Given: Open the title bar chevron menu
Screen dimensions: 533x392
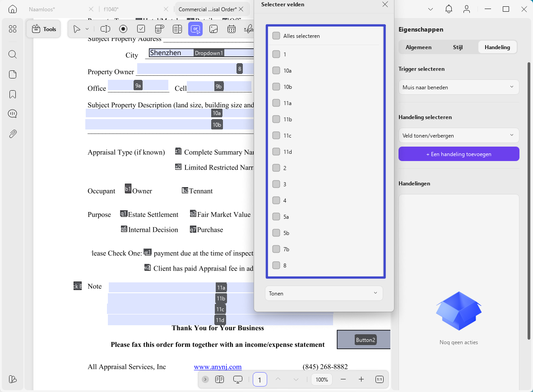Looking at the screenshot, I should tap(431, 9).
